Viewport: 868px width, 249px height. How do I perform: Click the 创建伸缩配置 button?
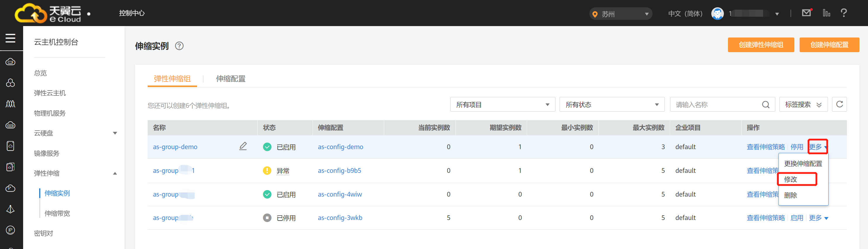pyautogui.click(x=829, y=45)
